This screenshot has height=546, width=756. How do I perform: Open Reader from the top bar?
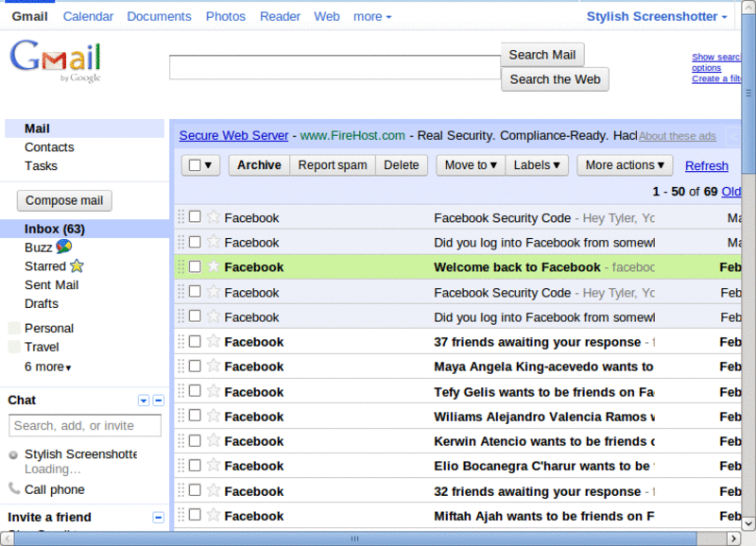pos(280,16)
